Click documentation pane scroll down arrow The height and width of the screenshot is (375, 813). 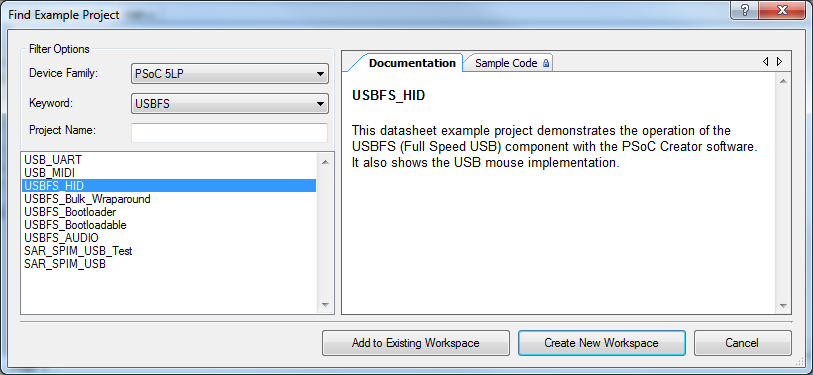(x=782, y=306)
